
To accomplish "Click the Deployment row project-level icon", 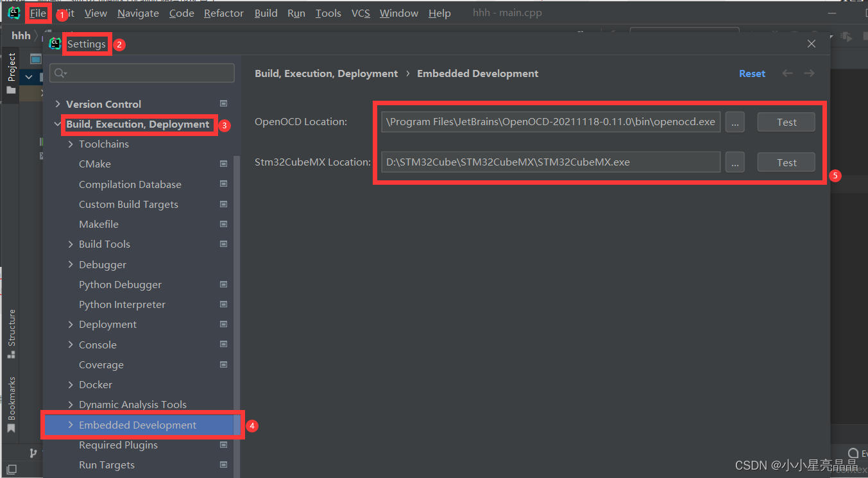I will [223, 324].
